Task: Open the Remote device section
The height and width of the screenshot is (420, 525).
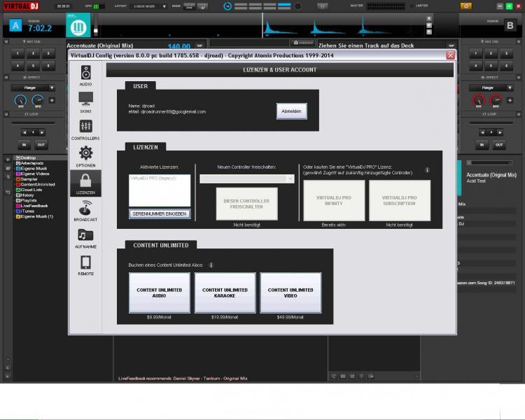Action: tap(85, 265)
